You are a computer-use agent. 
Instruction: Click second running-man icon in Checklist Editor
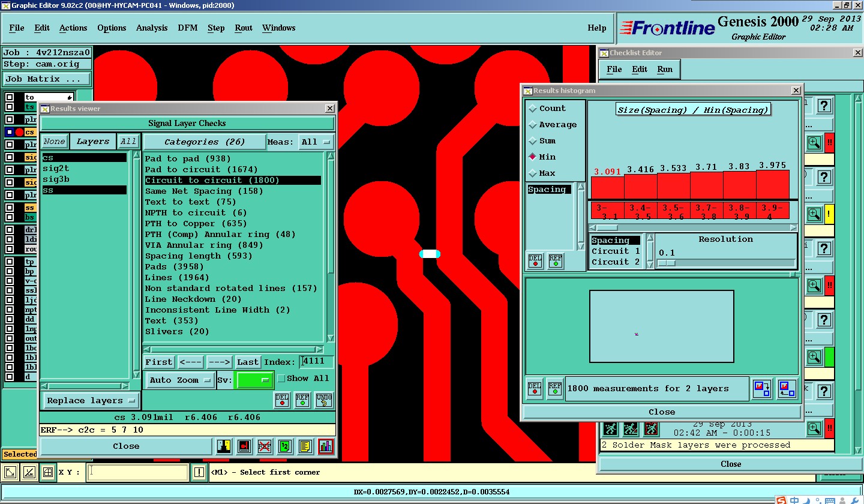tap(631, 428)
